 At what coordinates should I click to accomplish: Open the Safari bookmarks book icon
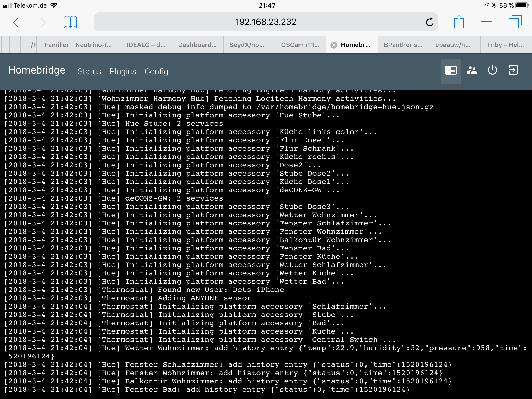70,22
